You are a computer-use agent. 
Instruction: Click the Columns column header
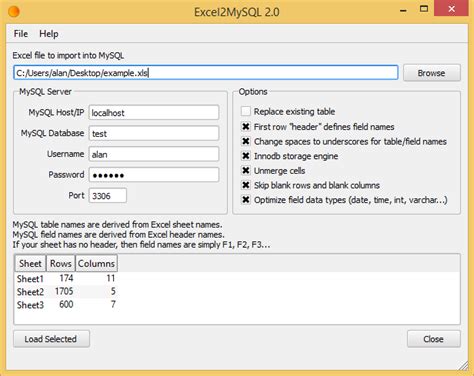96,263
